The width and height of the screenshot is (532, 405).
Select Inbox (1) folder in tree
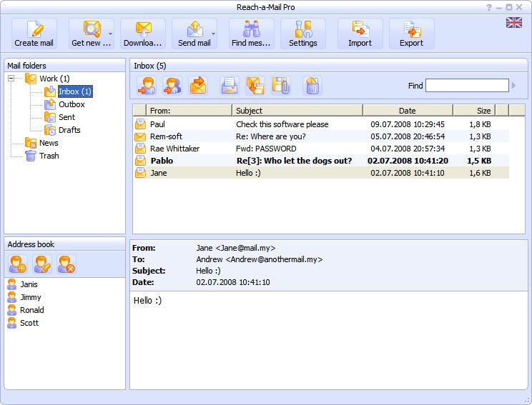pos(75,91)
